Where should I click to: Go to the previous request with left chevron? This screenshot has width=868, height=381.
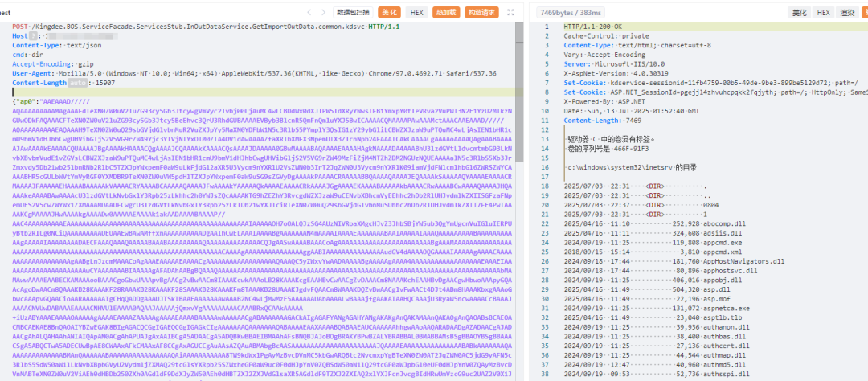pyautogui.click(x=309, y=12)
